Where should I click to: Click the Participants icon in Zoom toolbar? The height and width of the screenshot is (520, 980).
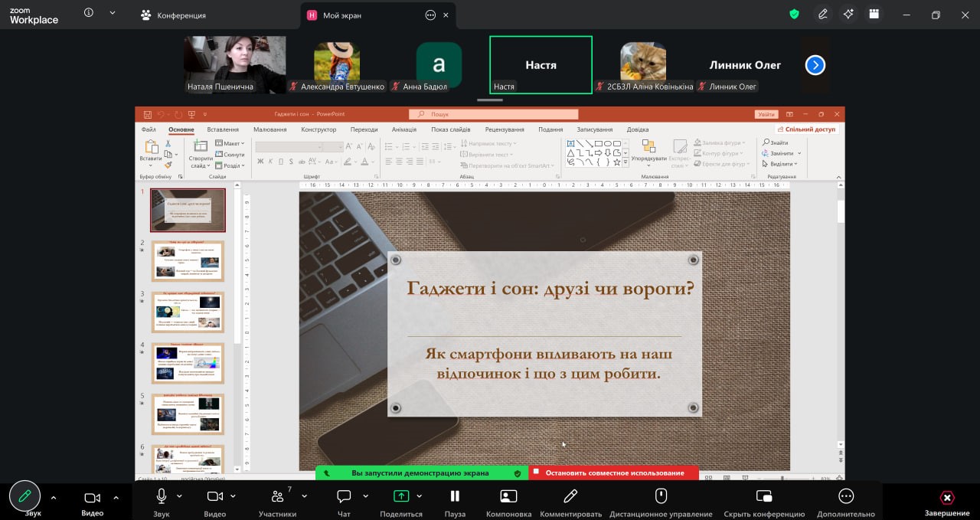pos(277,496)
